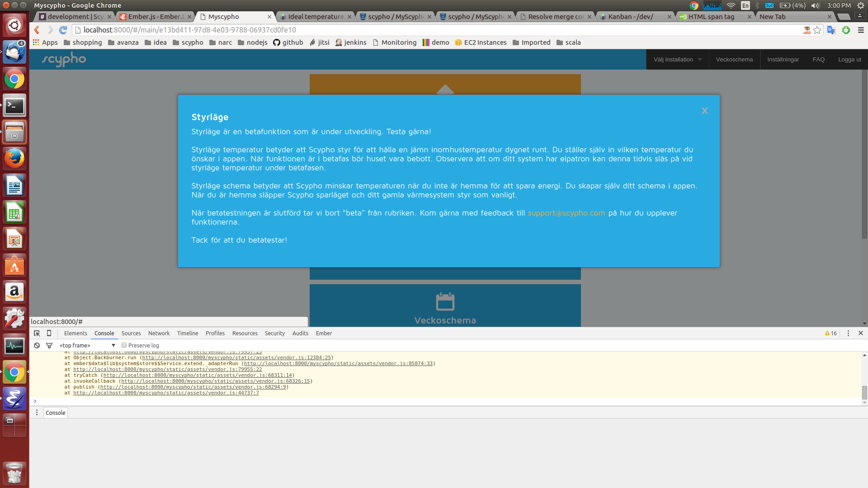Reload the current page
This screenshot has height=488, width=868.
pos(63,30)
